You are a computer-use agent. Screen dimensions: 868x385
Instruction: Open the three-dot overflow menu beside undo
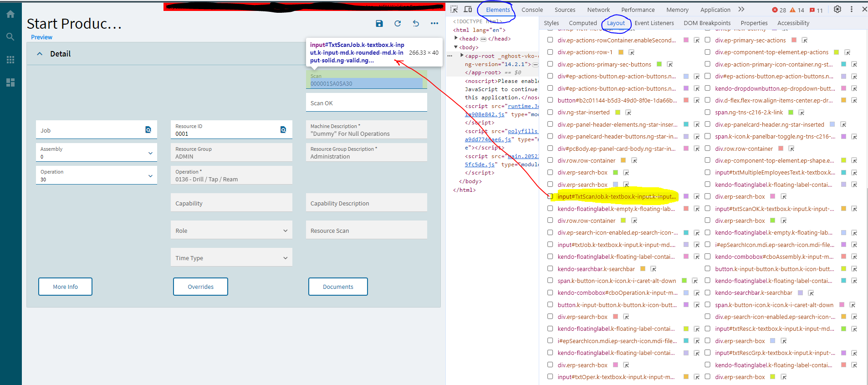coord(434,24)
